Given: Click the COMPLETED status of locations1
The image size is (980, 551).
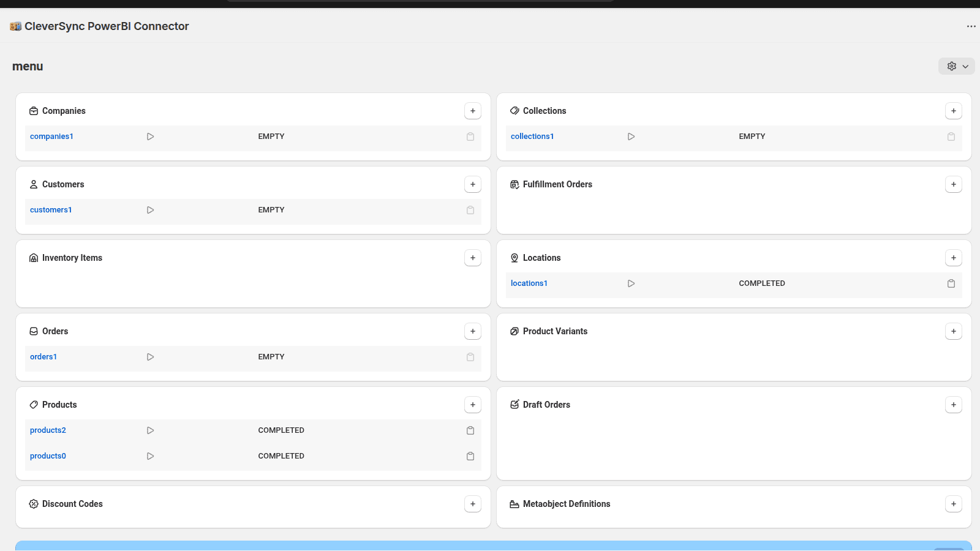Looking at the screenshot, I should (762, 283).
